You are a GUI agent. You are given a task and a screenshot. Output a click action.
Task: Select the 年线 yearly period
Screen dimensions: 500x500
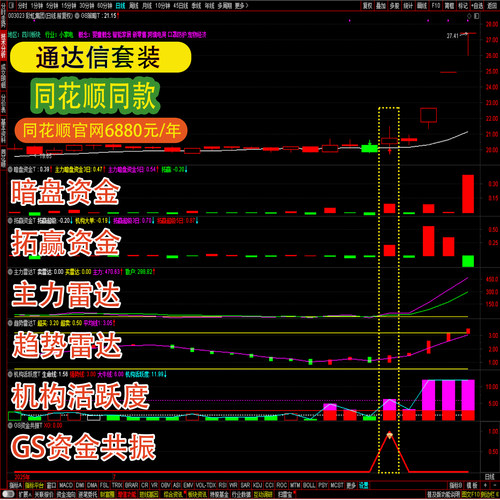pyautogui.click(x=210, y=6)
